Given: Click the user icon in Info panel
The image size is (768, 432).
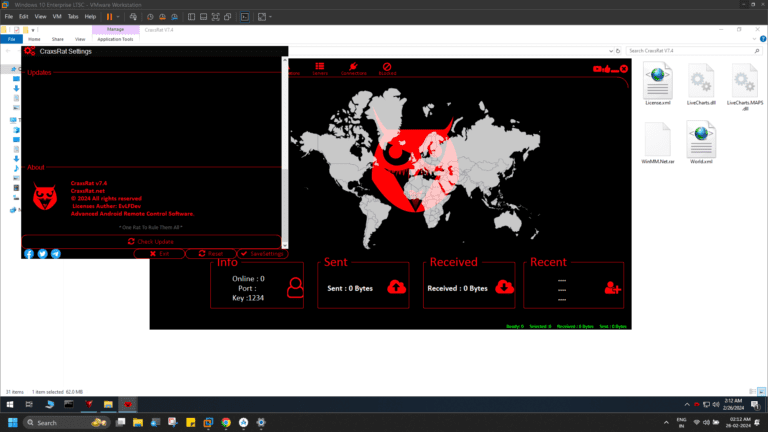Looking at the screenshot, I should [x=295, y=288].
